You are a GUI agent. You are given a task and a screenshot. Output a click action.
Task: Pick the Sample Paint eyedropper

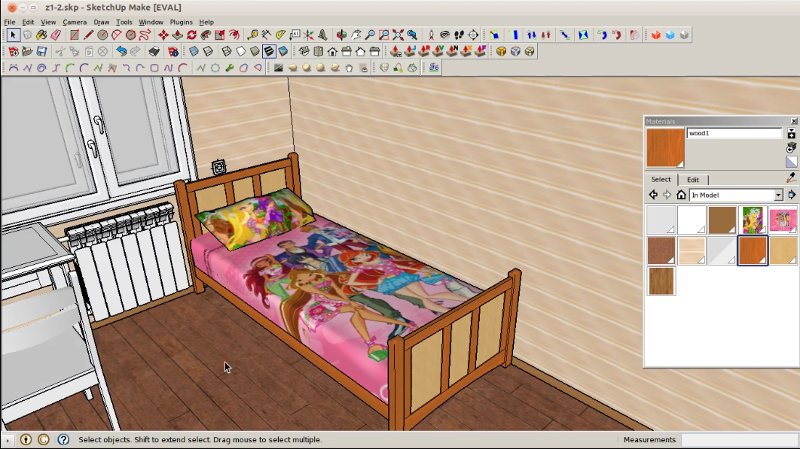(791, 178)
